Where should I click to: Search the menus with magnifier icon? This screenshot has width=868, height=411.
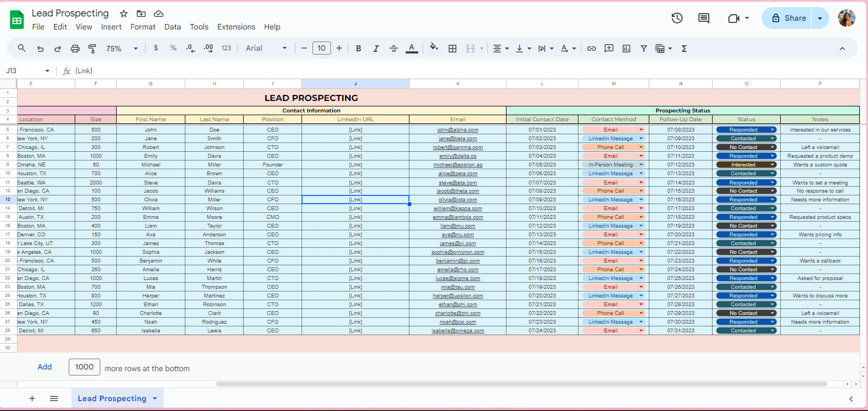[22, 48]
